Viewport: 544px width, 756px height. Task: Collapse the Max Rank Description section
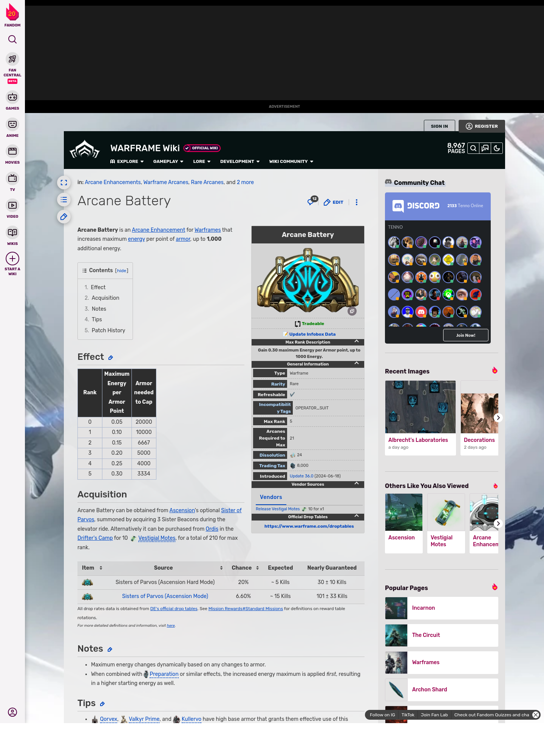(x=357, y=342)
